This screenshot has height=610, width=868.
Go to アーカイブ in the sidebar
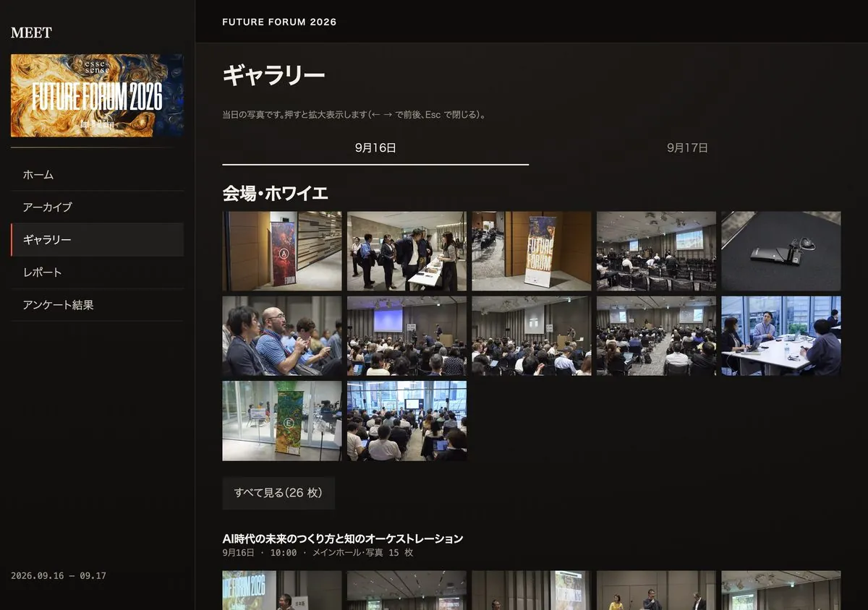tap(97, 207)
